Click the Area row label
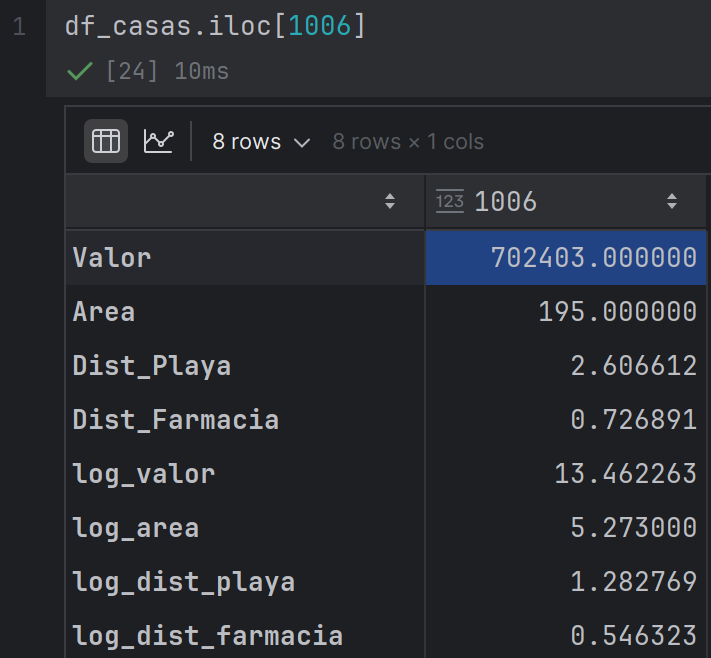The height and width of the screenshot is (658, 711). coord(104,312)
